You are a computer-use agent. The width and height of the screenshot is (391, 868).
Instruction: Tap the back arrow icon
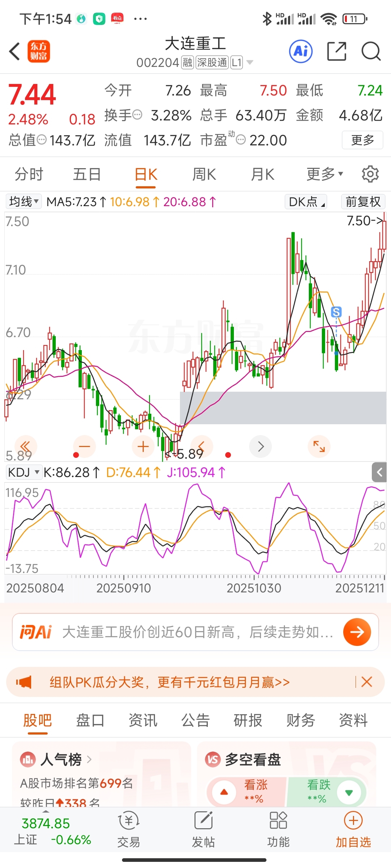[x=14, y=51]
